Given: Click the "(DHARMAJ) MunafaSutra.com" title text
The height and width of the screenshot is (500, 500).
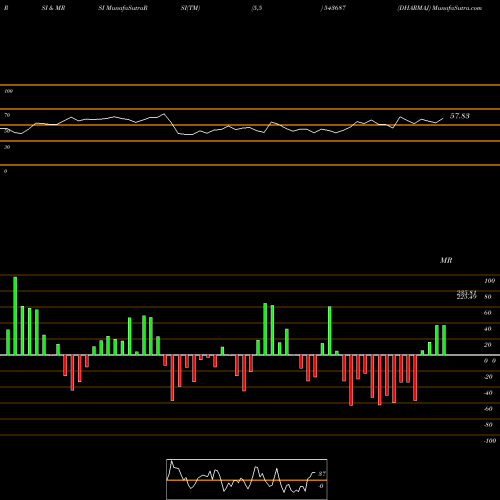Looking at the screenshot, I should coord(440,8).
